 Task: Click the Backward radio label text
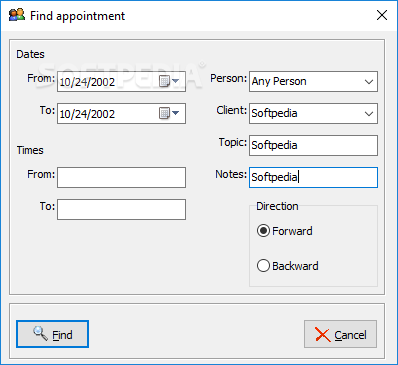(295, 266)
